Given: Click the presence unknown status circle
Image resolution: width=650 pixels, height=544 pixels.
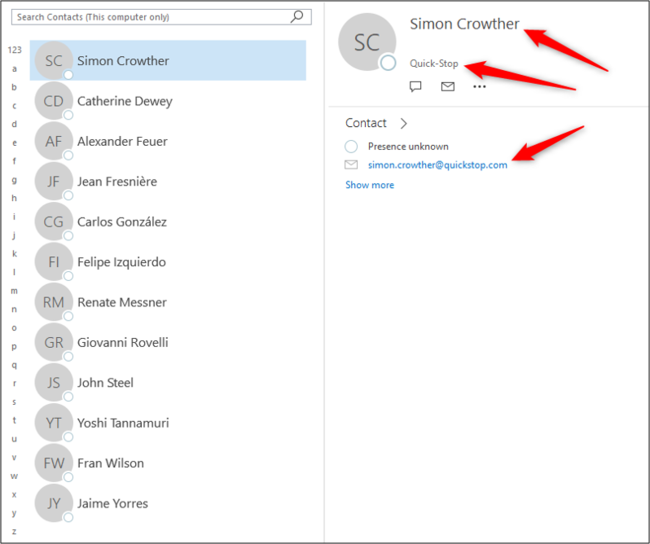Looking at the screenshot, I should (x=351, y=146).
